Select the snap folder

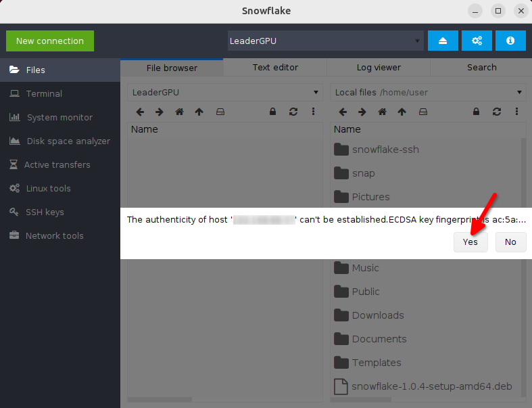(x=427, y=173)
